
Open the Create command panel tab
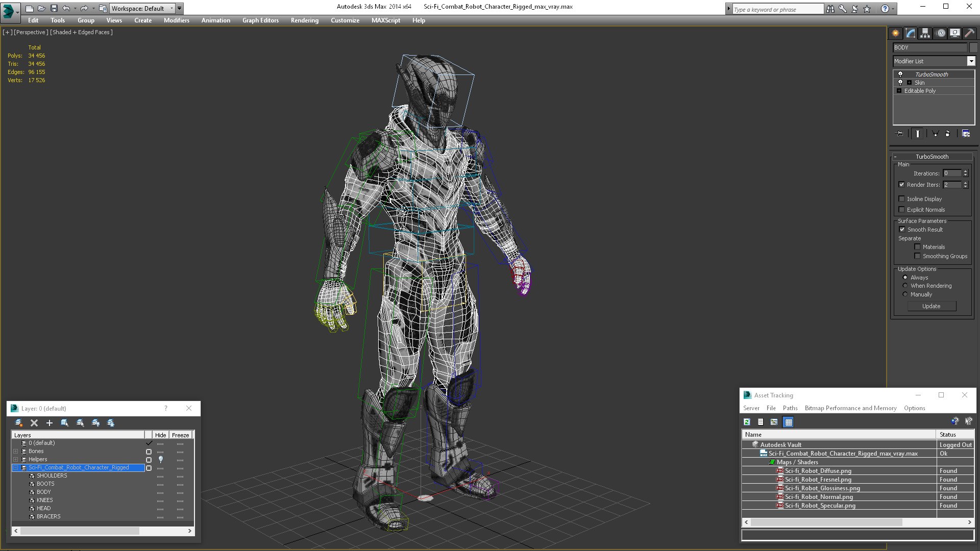[896, 33]
